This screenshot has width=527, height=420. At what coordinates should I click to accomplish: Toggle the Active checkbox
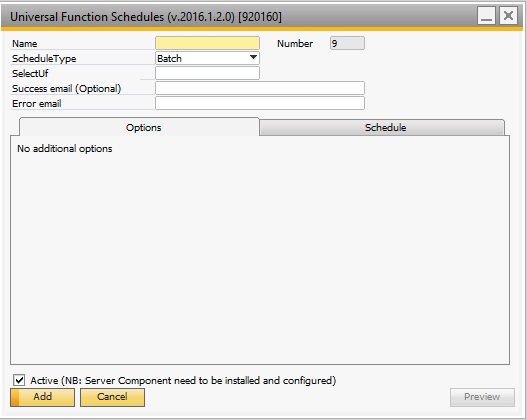point(19,380)
